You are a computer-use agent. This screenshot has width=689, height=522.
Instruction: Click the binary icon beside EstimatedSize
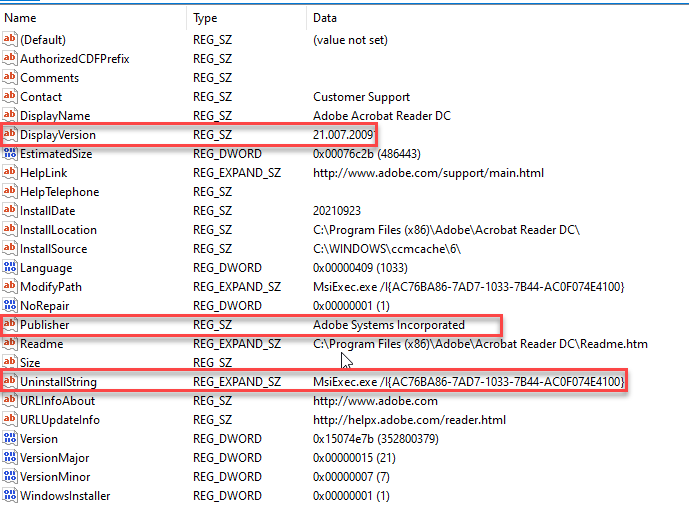coord(10,153)
